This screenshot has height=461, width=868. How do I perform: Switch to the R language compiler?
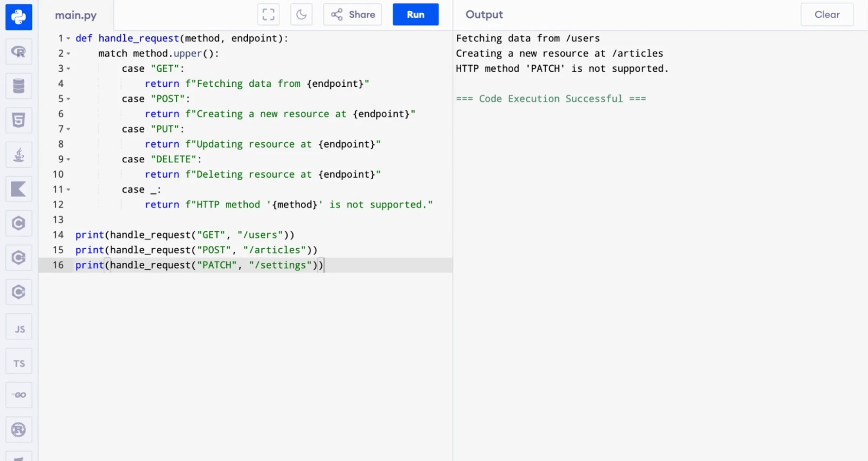click(x=18, y=52)
